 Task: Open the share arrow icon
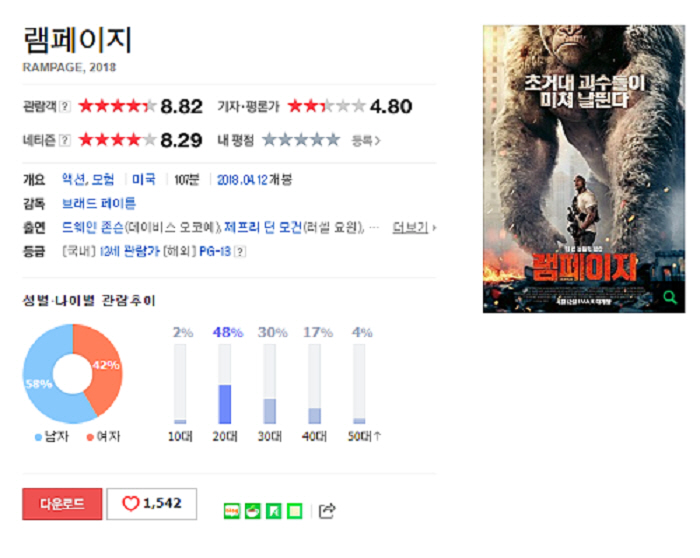coord(327,511)
